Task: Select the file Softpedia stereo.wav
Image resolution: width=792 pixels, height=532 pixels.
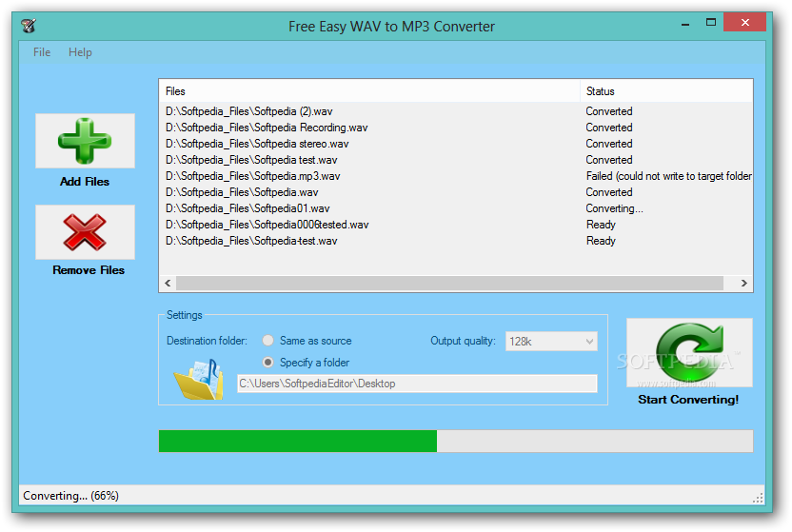Action: 257,144
